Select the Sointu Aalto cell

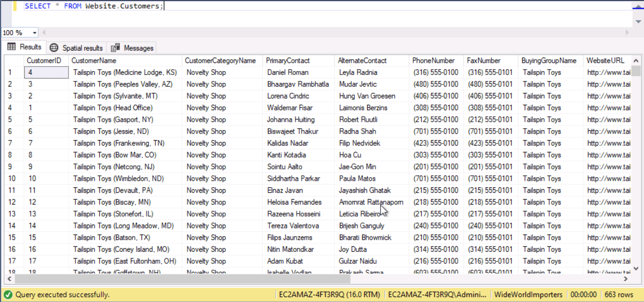tap(299, 167)
